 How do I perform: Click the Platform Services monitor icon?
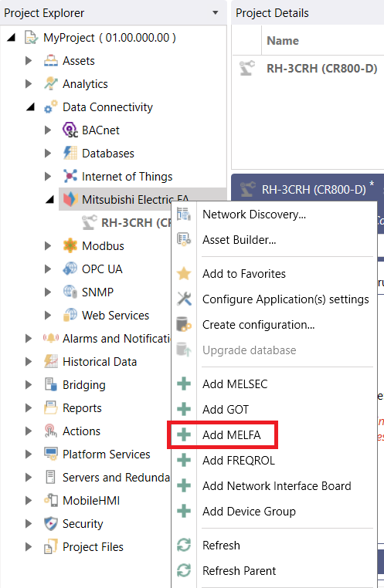[51, 455]
